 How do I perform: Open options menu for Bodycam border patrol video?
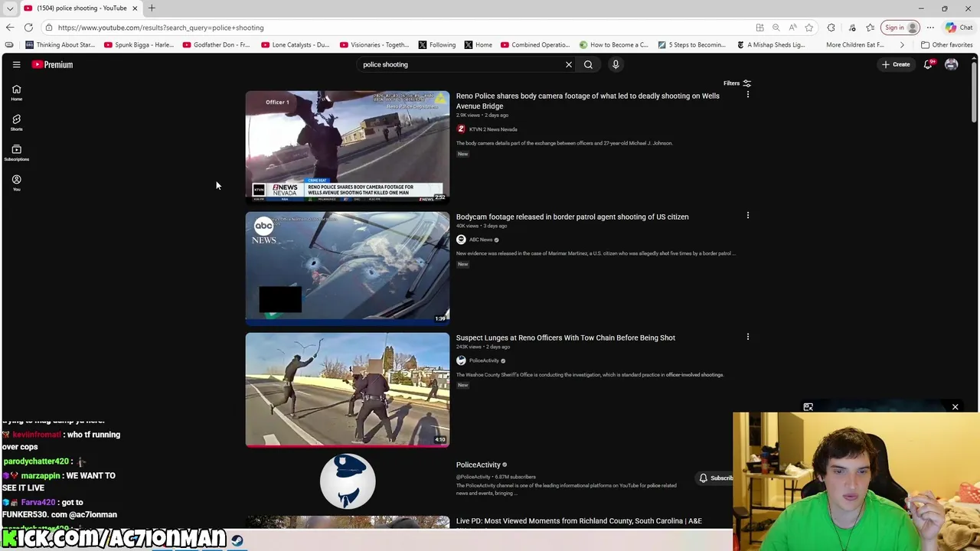coord(748,216)
